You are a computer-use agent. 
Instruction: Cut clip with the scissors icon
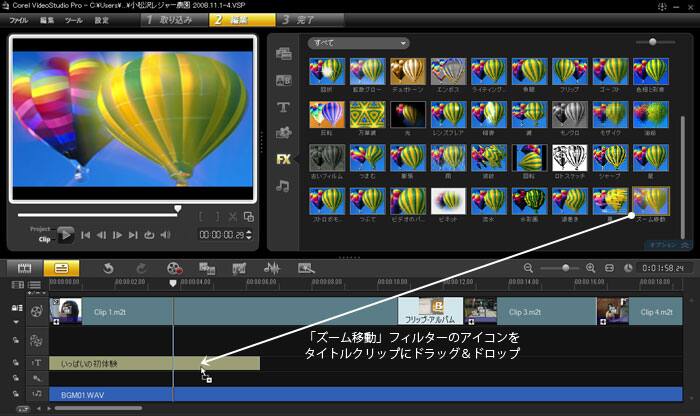233,217
